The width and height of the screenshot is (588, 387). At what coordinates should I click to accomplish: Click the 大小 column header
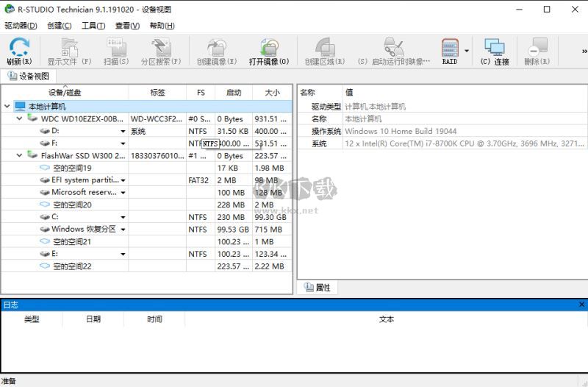[272, 93]
